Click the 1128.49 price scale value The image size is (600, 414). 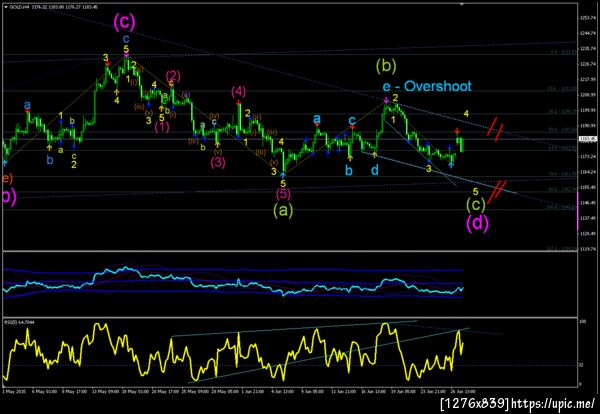[x=587, y=233]
